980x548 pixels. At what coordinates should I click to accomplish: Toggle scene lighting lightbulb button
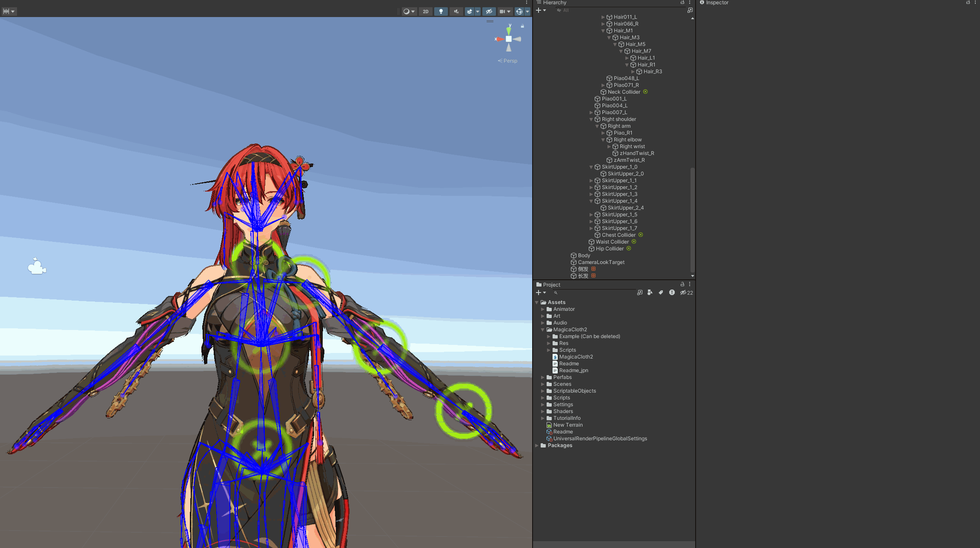click(441, 11)
